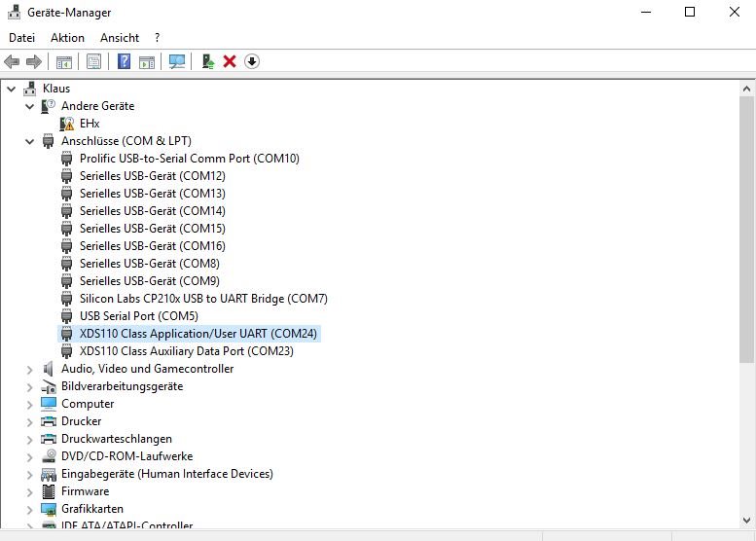Open the ? help menu

point(158,38)
